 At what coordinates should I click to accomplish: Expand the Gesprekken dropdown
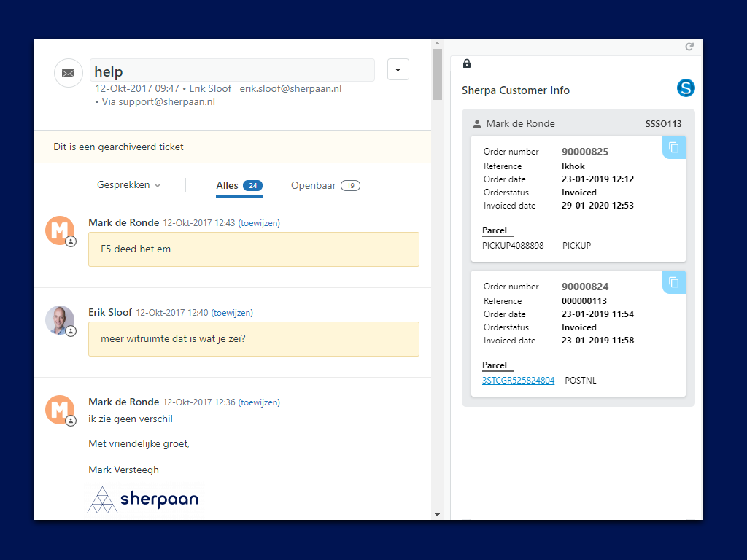[128, 185]
